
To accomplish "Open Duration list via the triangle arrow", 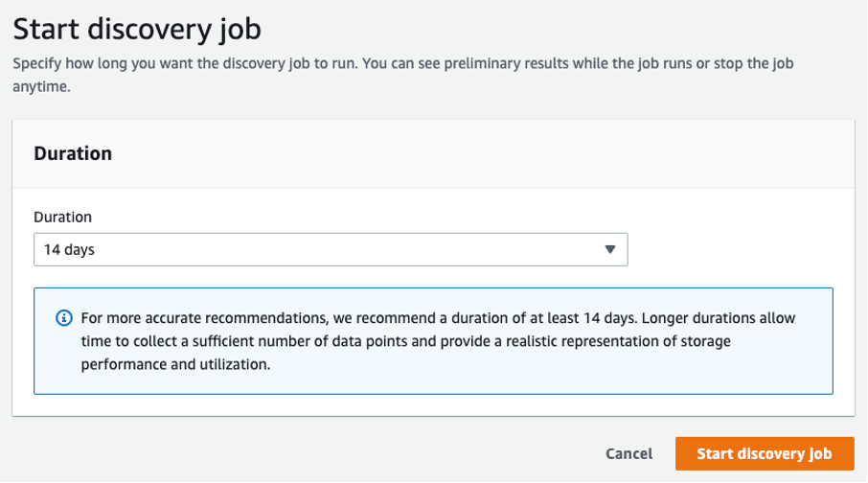I will [x=610, y=250].
